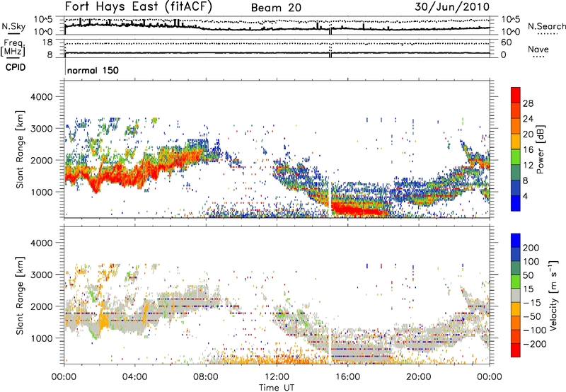Select the dark blue bottom Power colorbar segment
The width and height of the screenshot is (566, 392).
[x=516, y=204]
